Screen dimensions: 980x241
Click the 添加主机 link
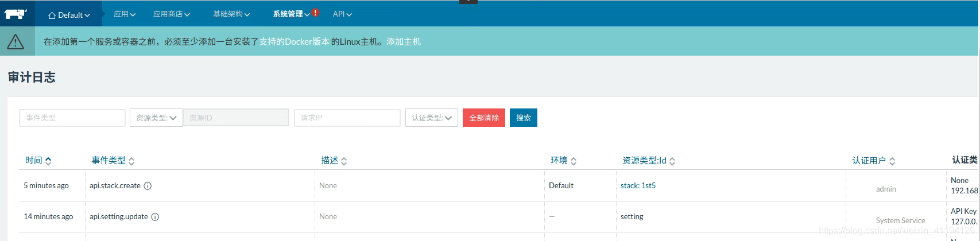coord(404,42)
